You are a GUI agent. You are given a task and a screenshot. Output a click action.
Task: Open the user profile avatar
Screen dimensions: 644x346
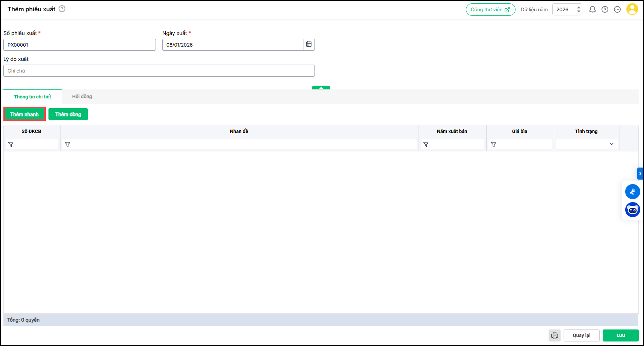(x=632, y=9)
